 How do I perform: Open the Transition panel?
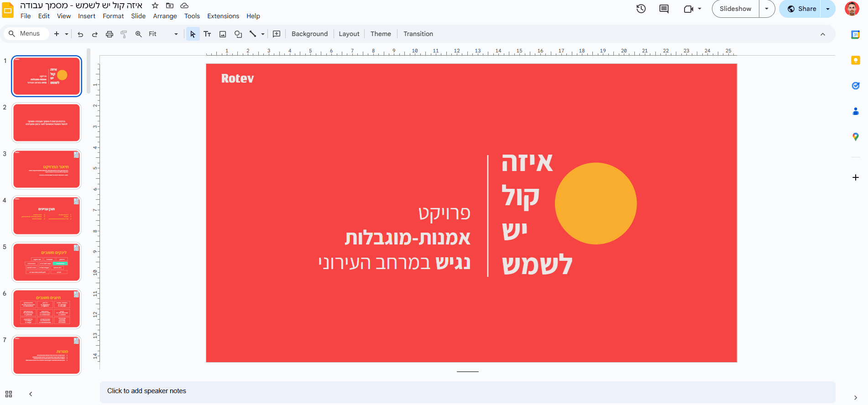coord(418,34)
